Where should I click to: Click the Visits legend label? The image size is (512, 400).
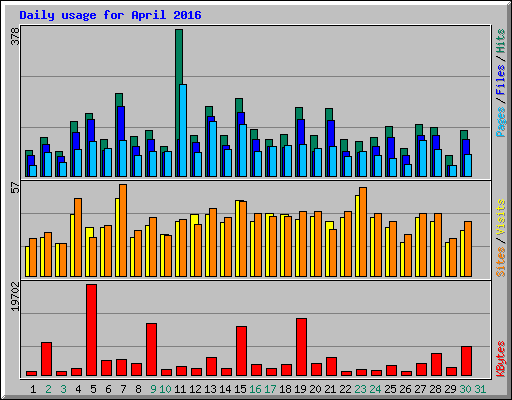(x=501, y=217)
